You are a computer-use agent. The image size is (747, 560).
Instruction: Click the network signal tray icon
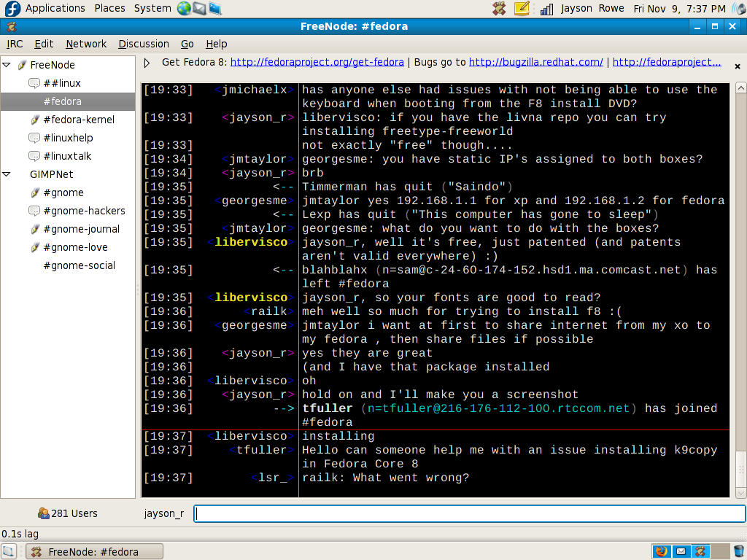pos(546,9)
